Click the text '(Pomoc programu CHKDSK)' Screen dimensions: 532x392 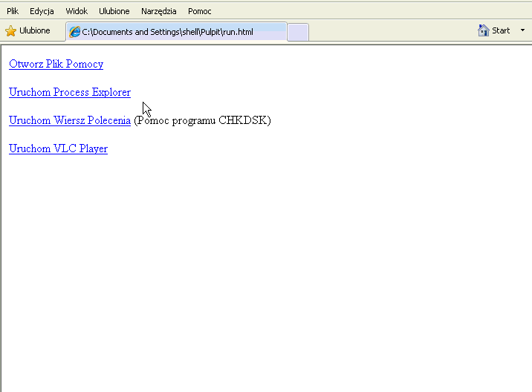(202, 120)
